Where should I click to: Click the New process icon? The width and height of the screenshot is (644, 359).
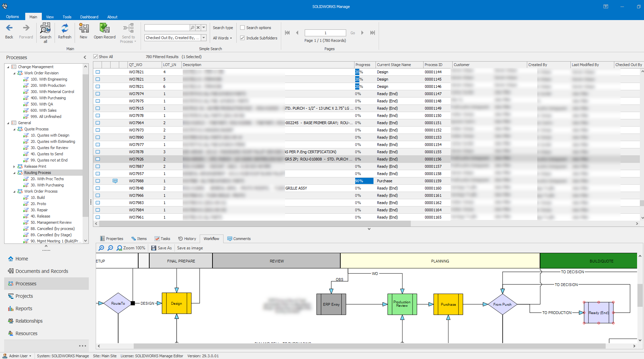[x=84, y=28]
